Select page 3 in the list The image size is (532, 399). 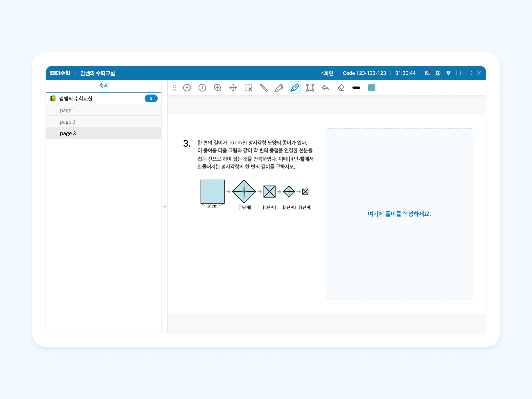(103, 133)
